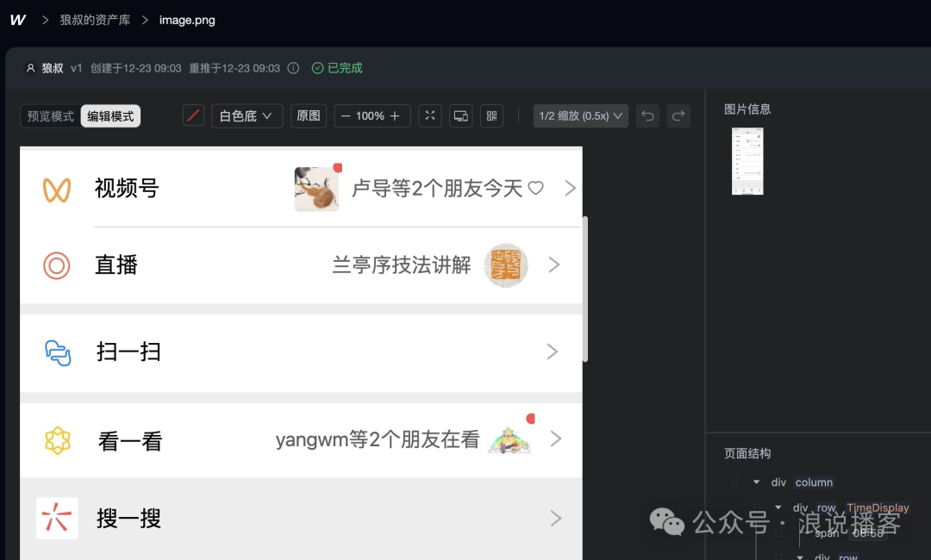This screenshot has width=931, height=560.
Task: Click the chevron in the 直播 row
Action: tap(554, 264)
